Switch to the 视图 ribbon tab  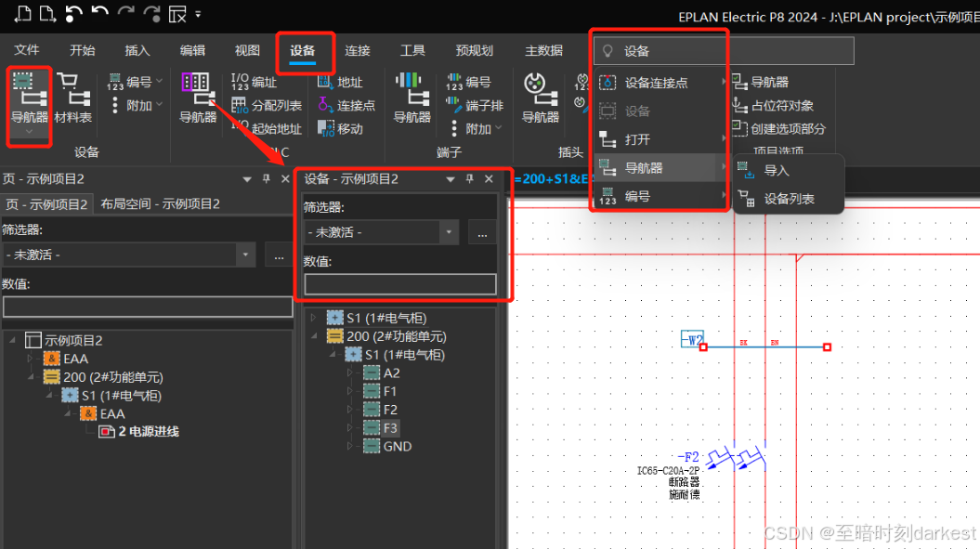247,50
